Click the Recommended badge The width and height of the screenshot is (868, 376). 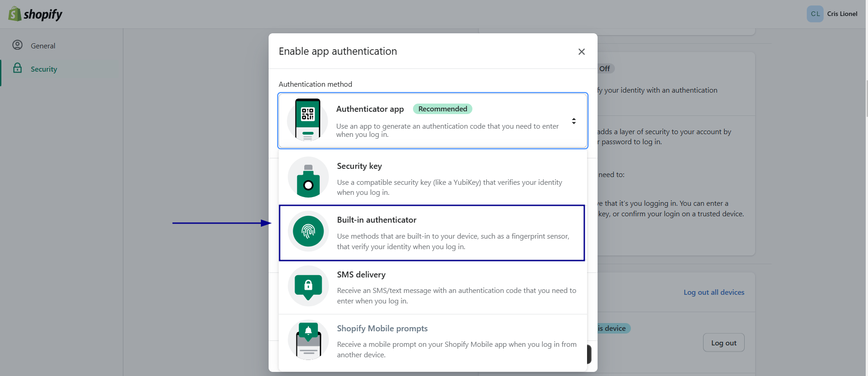[x=443, y=109]
